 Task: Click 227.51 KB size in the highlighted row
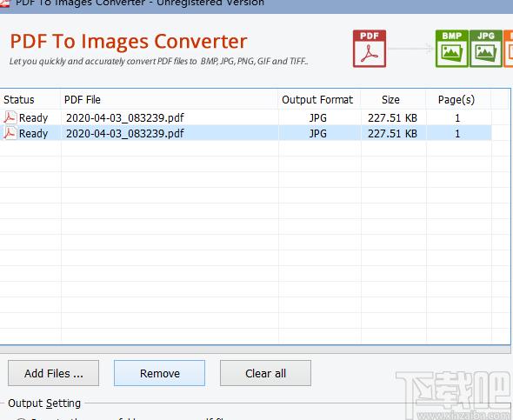(x=393, y=133)
